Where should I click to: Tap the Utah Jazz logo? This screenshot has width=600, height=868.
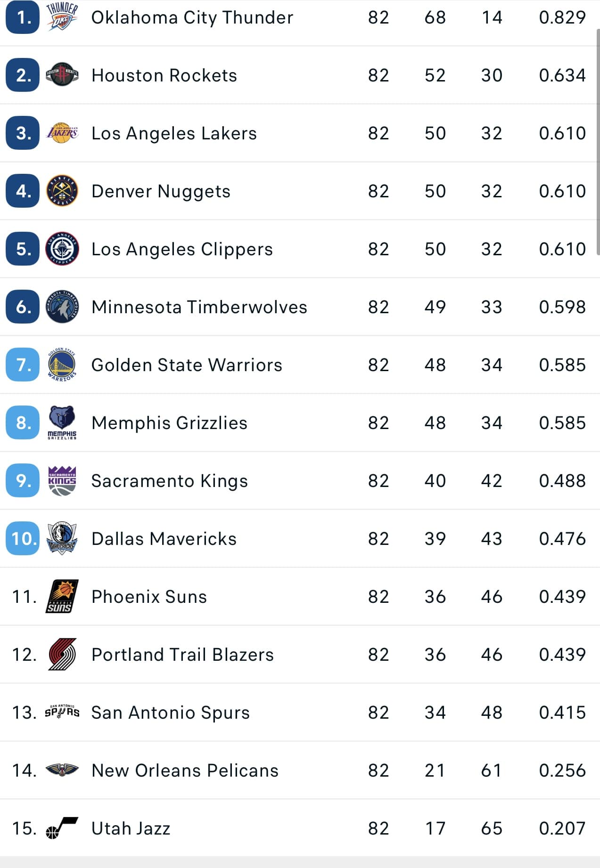pyautogui.click(x=62, y=828)
